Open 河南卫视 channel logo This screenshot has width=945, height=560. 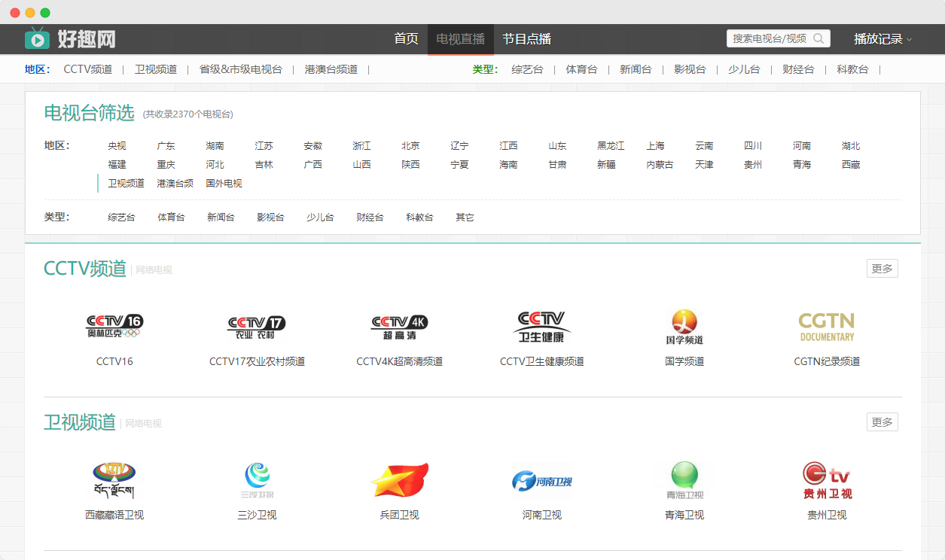click(542, 480)
